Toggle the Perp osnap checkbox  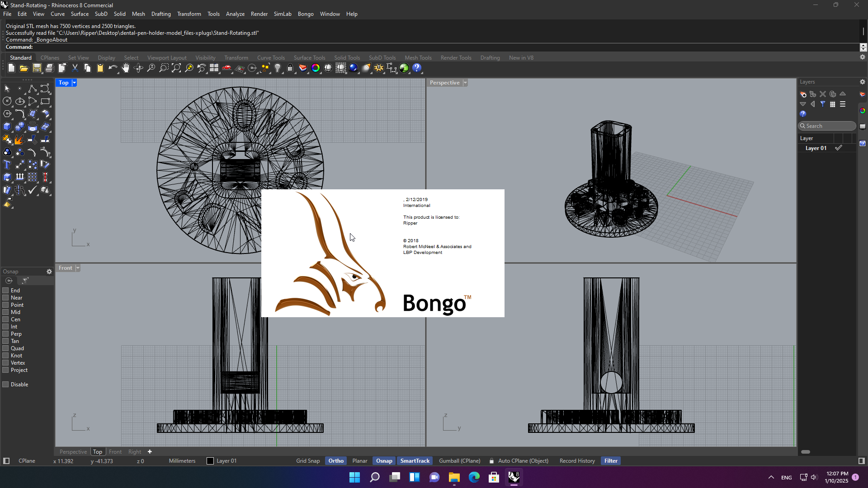6,334
